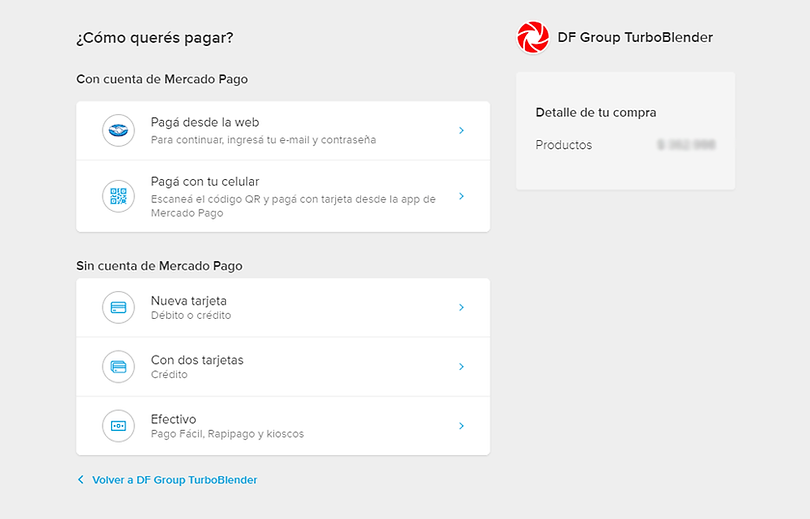Click the red DF Group TurboBlender logo
This screenshot has height=519, width=810.
pyautogui.click(x=533, y=37)
